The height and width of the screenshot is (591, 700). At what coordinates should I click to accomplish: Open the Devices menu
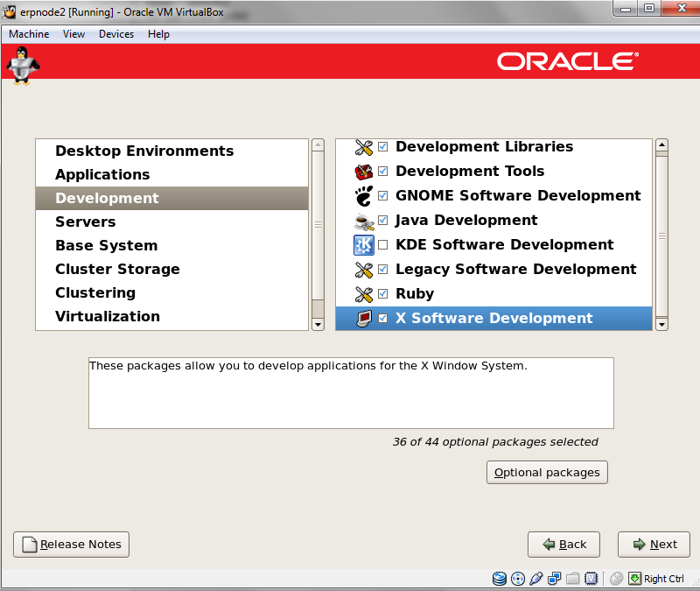point(116,34)
